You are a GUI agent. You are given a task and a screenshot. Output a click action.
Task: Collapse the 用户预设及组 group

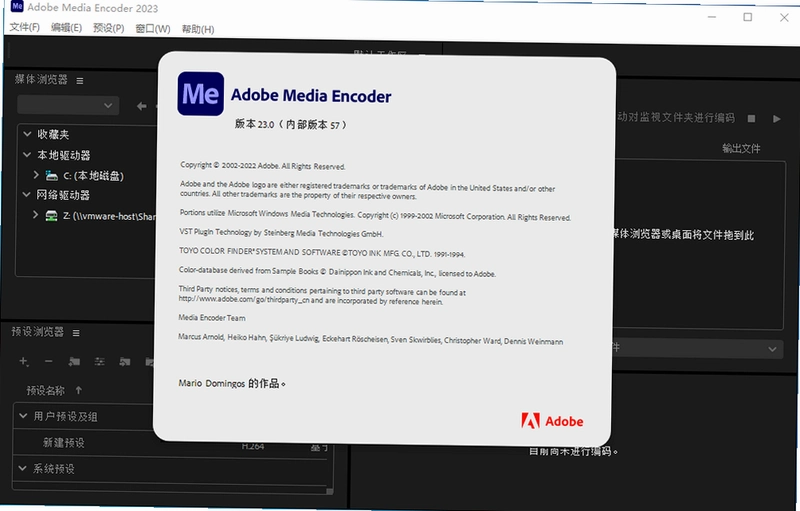tap(23, 416)
